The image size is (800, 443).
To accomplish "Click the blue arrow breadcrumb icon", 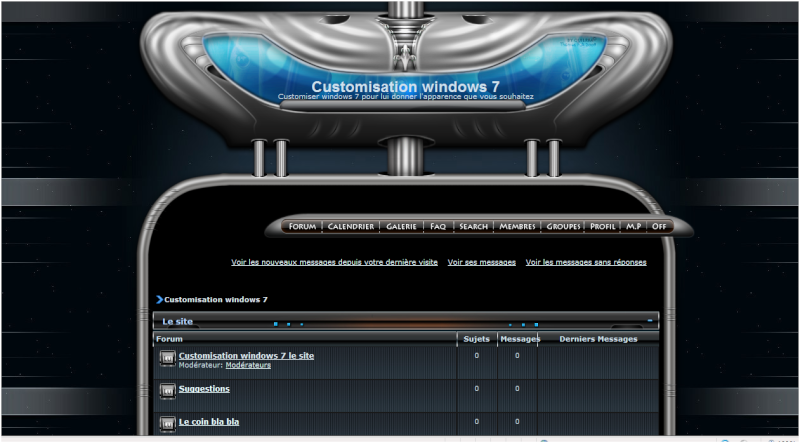I will click(x=159, y=300).
